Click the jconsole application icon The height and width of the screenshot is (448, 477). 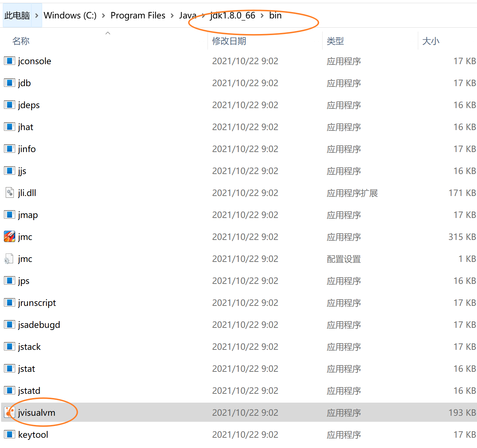click(10, 61)
